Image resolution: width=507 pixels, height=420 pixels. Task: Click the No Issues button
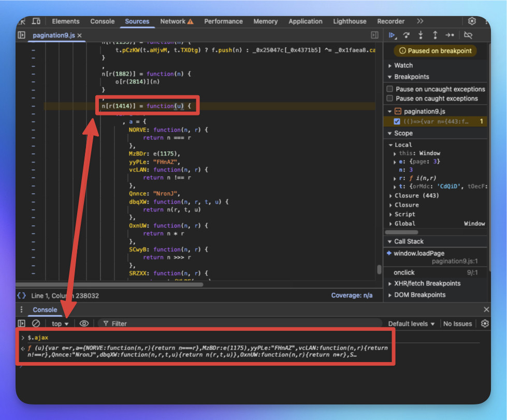pos(457,324)
